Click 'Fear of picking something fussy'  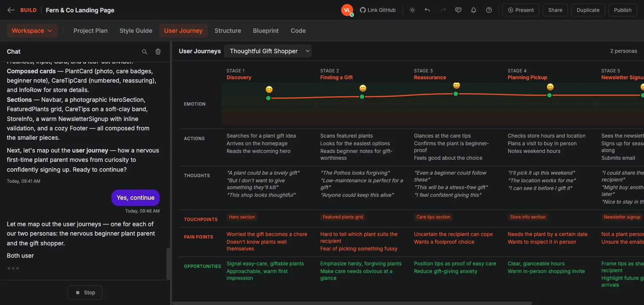[359, 249]
